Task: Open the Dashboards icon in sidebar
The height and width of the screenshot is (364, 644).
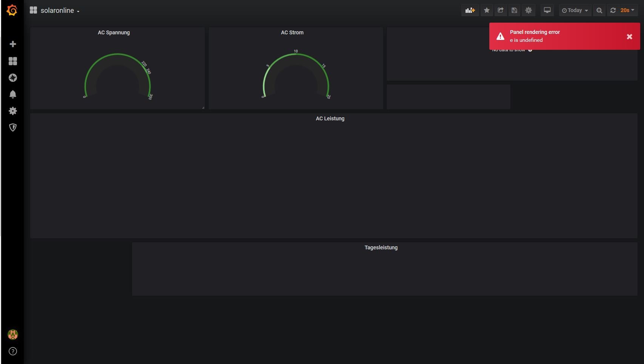Action: [12, 61]
